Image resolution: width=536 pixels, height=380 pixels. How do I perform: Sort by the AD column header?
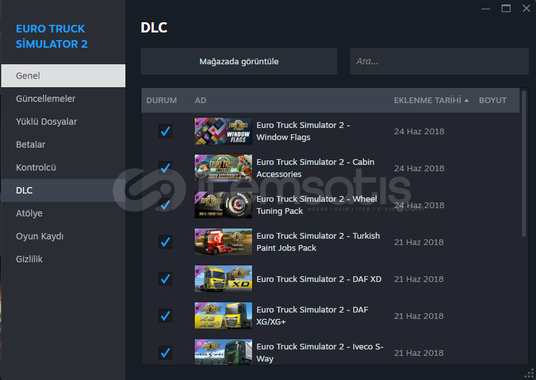coord(200,100)
